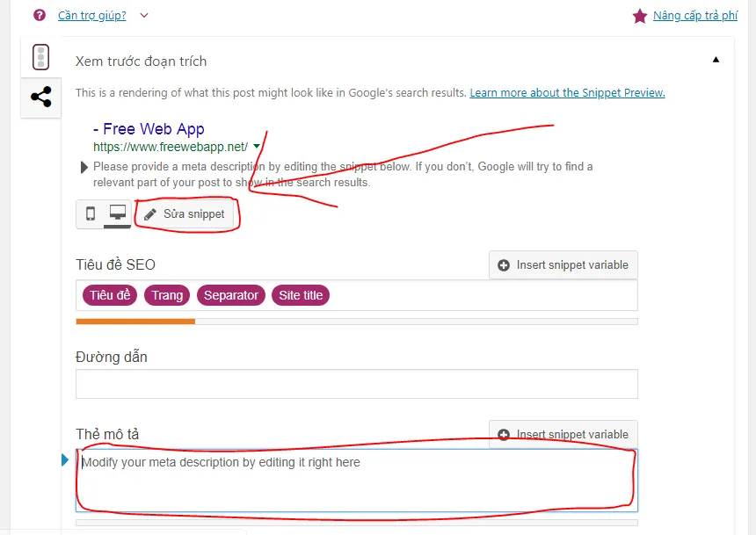This screenshot has height=535, width=756.
Task: Click the 'Trang' variable tag
Action: (167, 295)
